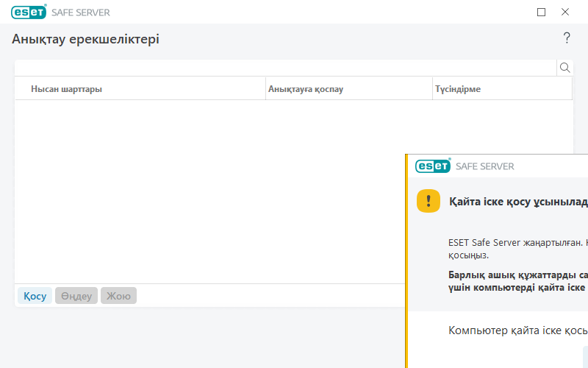Click the Қайта іске қосу ұсынылады heading

tap(518, 202)
